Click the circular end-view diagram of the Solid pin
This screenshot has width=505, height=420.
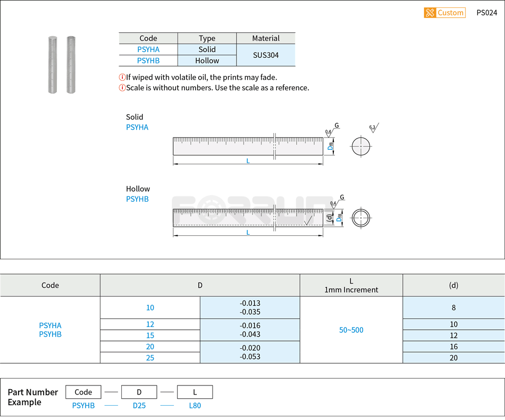361,146
